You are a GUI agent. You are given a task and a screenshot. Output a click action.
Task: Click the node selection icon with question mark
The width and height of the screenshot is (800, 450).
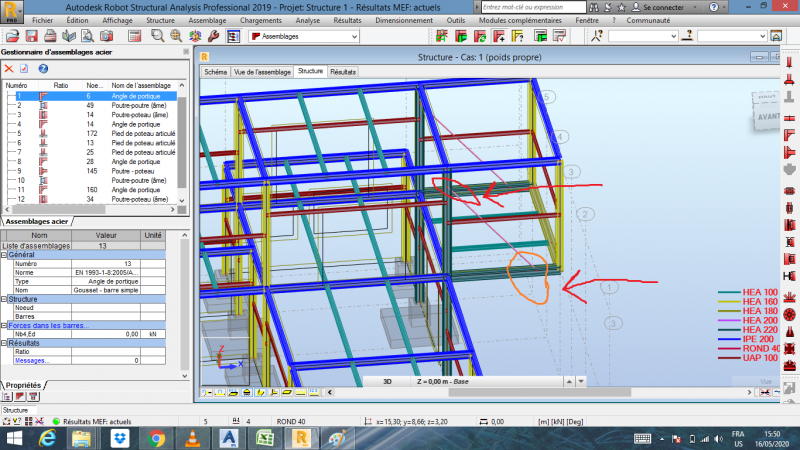click(597, 36)
